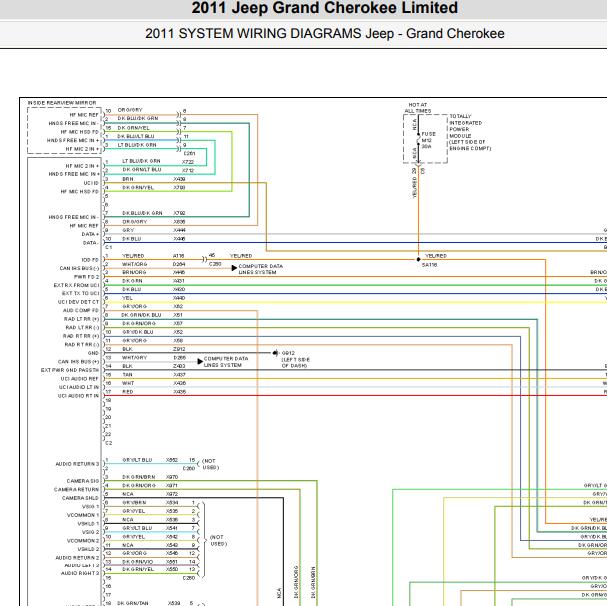Viewport: 607px width, 606px height.
Task: Click the 'CAN IHS BUS (+)' pin label
Action: tap(79, 362)
